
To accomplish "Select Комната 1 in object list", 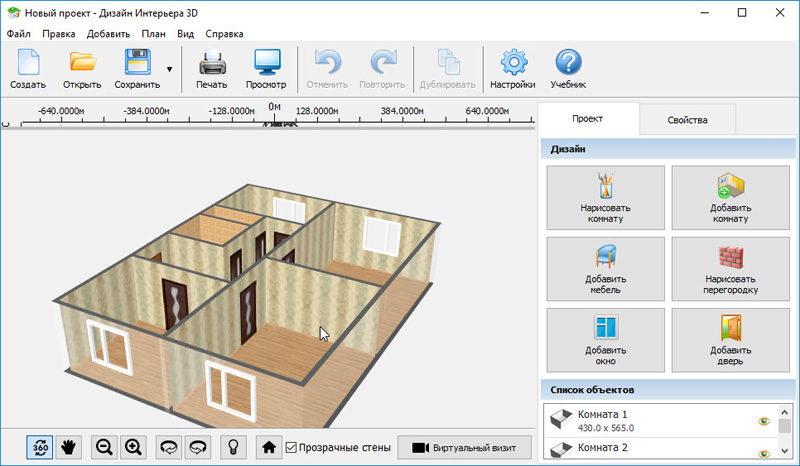I will click(x=661, y=421).
